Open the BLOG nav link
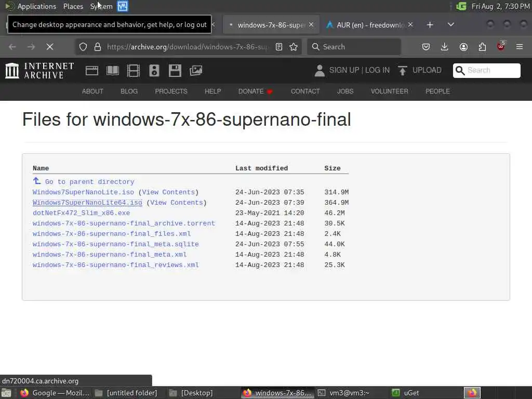The height and width of the screenshot is (399, 532). click(129, 91)
